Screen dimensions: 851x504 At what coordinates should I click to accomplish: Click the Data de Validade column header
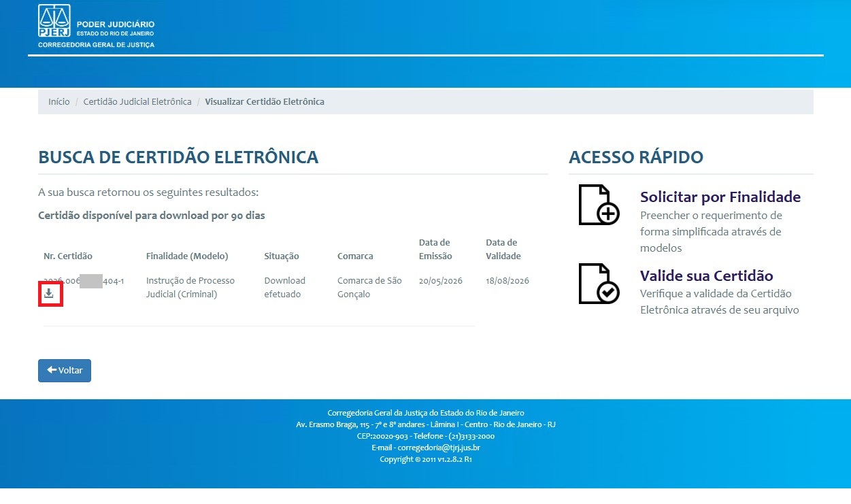pyautogui.click(x=503, y=250)
